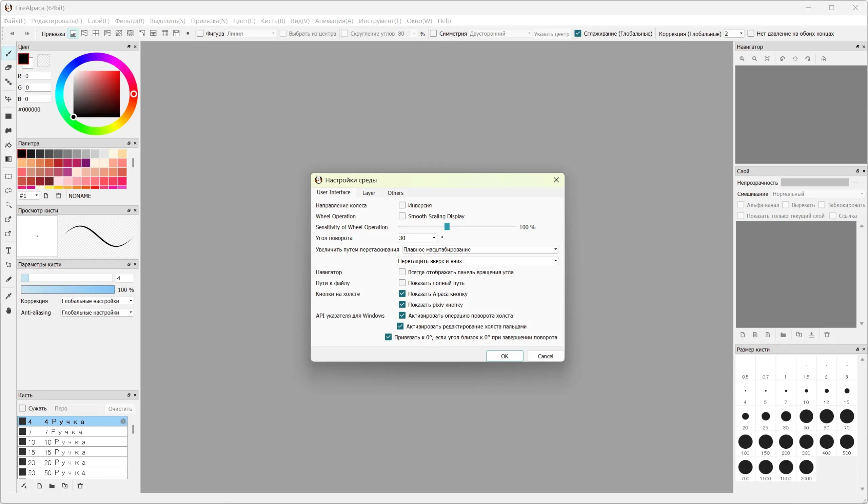Open the Угол поворота dropdown
Image resolution: width=868 pixels, height=504 pixels.
pyautogui.click(x=417, y=238)
